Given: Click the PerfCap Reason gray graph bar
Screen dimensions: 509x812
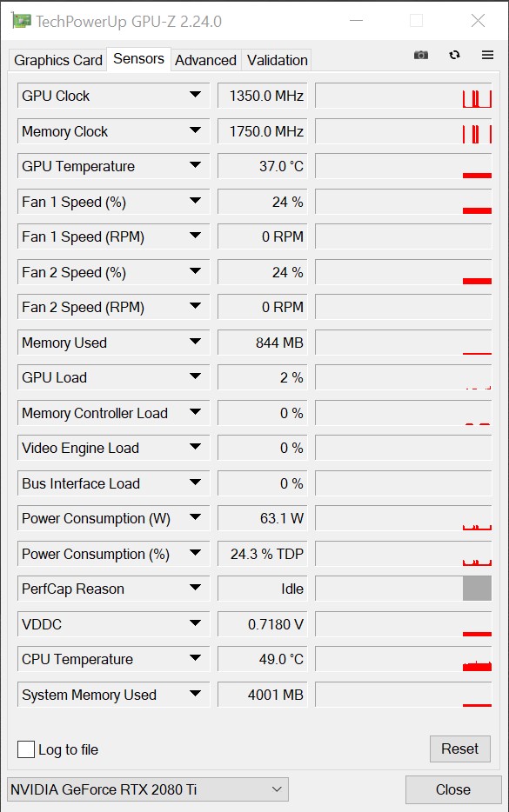Looking at the screenshot, I should (x=477, y=589).
